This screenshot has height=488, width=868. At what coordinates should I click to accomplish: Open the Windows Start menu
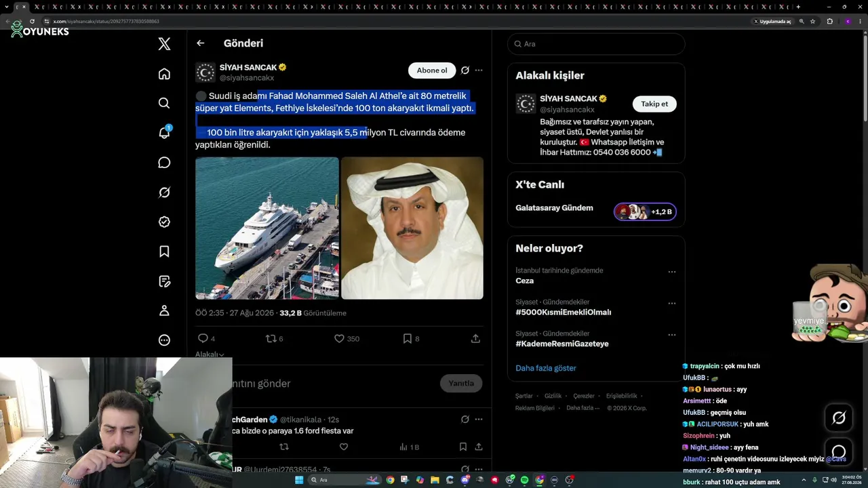(298, 480)
